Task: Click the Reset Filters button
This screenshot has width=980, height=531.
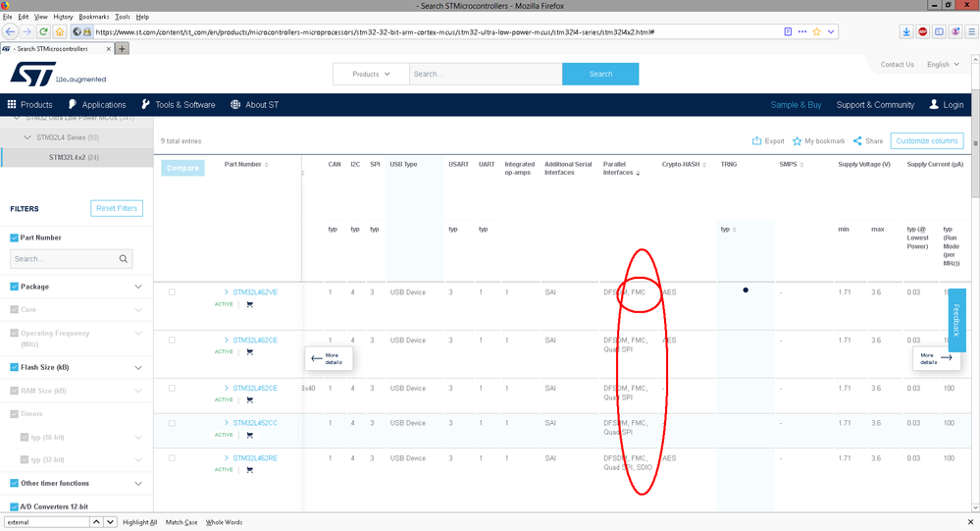Action: pyautogui.click(x=117, y=208)
